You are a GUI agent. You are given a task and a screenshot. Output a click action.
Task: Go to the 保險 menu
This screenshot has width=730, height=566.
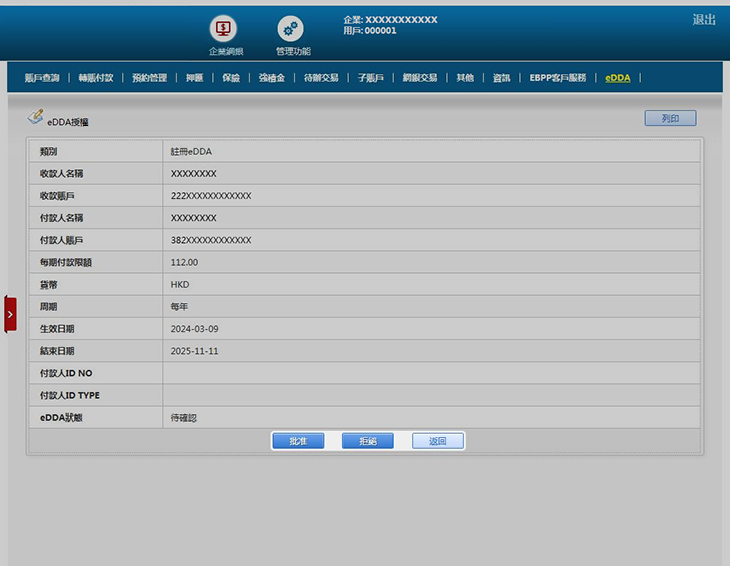[x=231, y=78]
